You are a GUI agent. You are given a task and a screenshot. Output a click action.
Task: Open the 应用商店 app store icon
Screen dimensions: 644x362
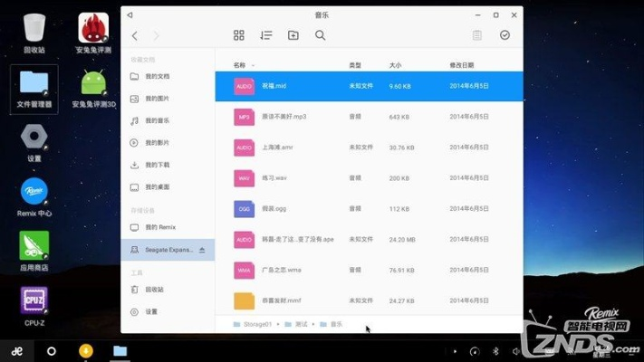point(34,248)
